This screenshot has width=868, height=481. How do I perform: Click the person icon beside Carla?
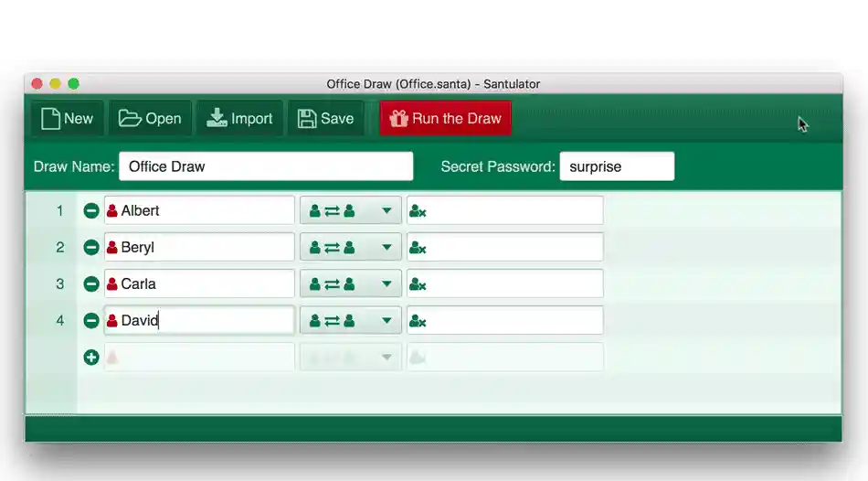tap(111, 283)
